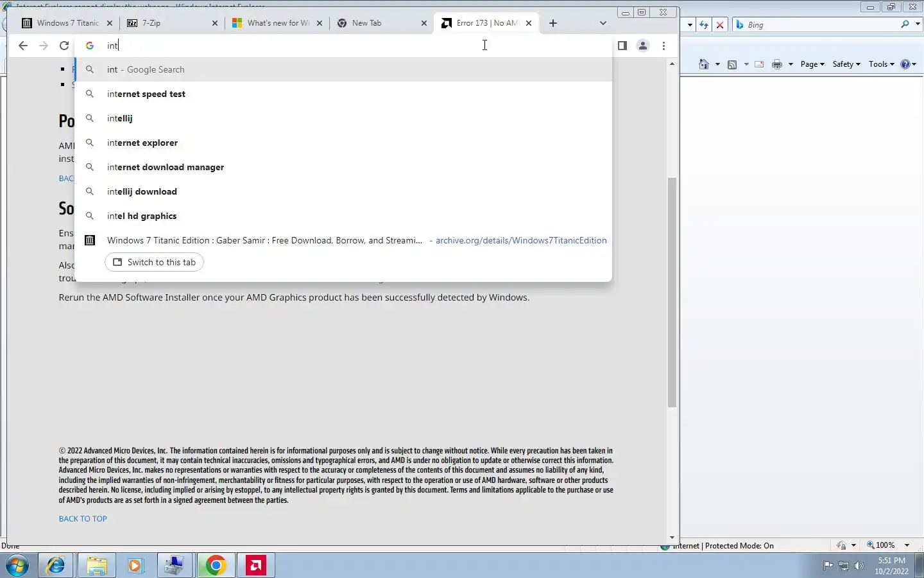Open the Windows Start button
This screenshot has height=578, width=924.
point(17,566)
